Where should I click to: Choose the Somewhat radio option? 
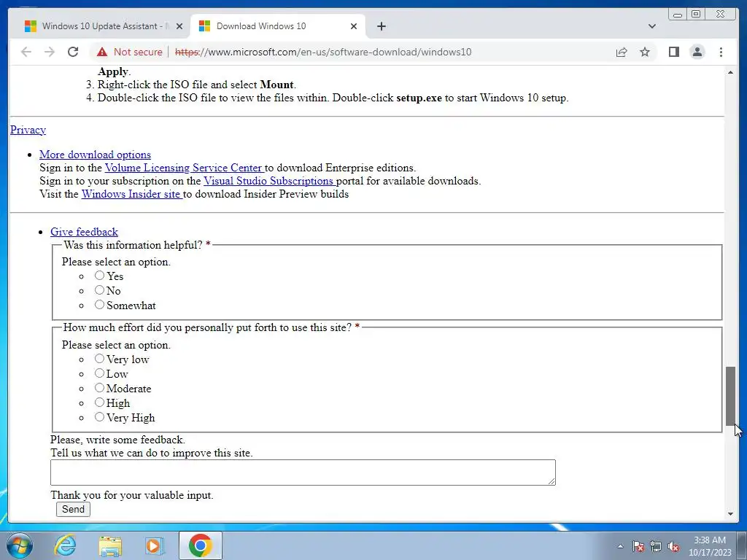(99, 305)
